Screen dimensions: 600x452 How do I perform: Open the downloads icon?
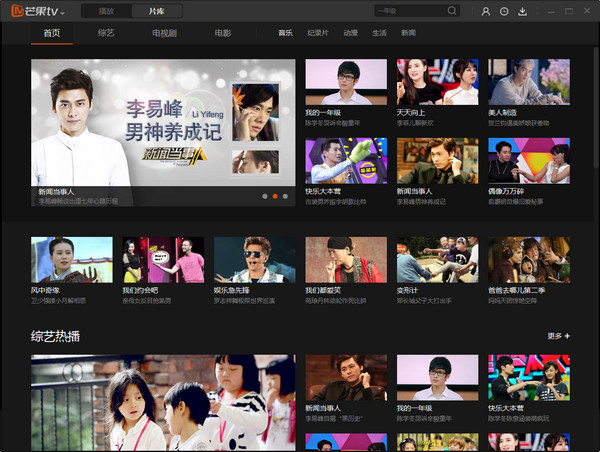pyautogui.click(x=522, y=11)
